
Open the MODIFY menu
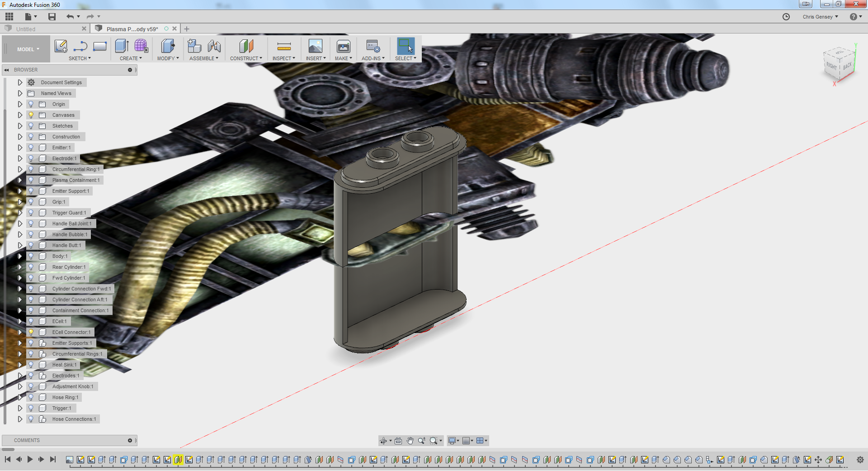(168, 58)
